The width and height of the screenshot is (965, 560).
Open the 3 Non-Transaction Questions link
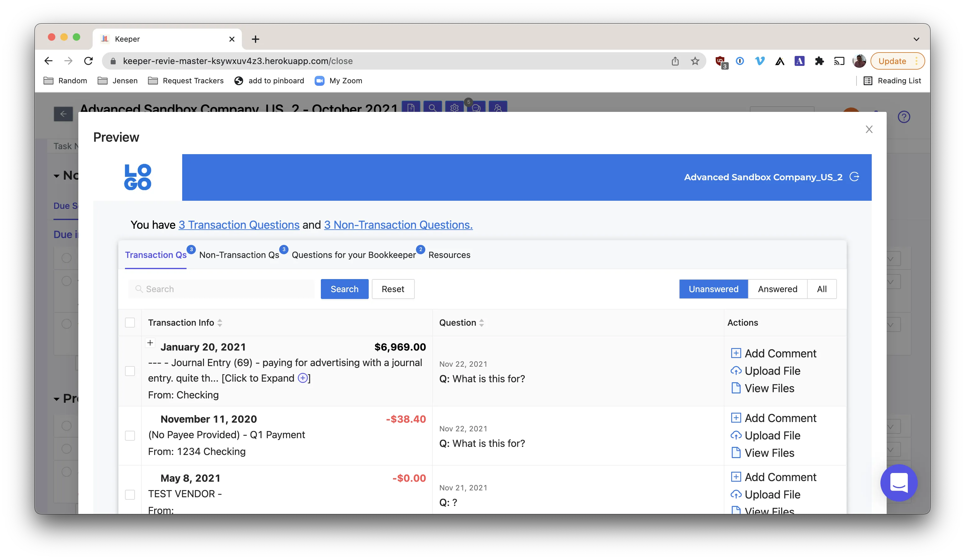[398, 225]
